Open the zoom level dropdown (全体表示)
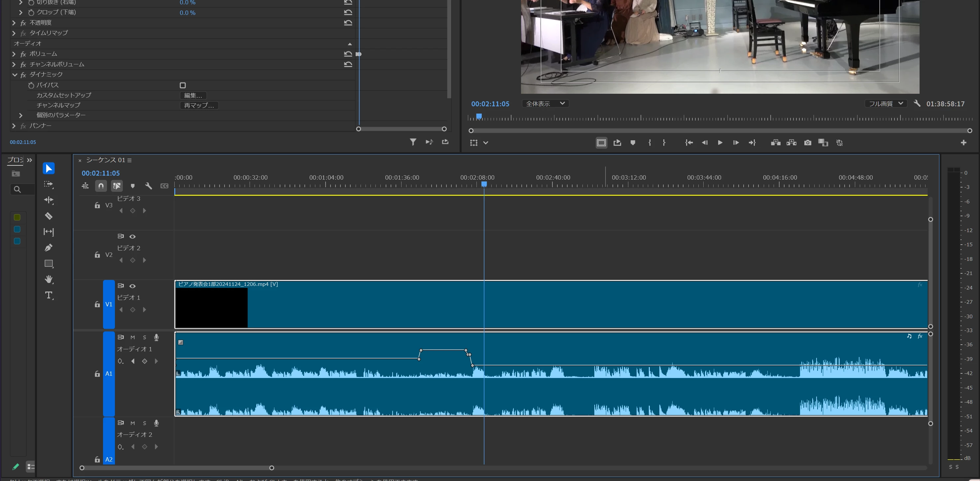980x481 pixels. [x=545, y=103]
